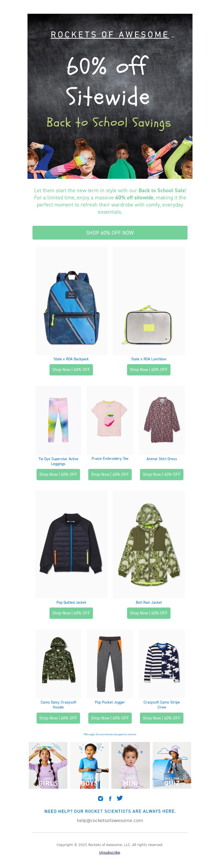Image resolution: width=220 pixels, height=868 pixels.
Task: Open the Pop Pocket Jogger image
Action: [110, 664]
